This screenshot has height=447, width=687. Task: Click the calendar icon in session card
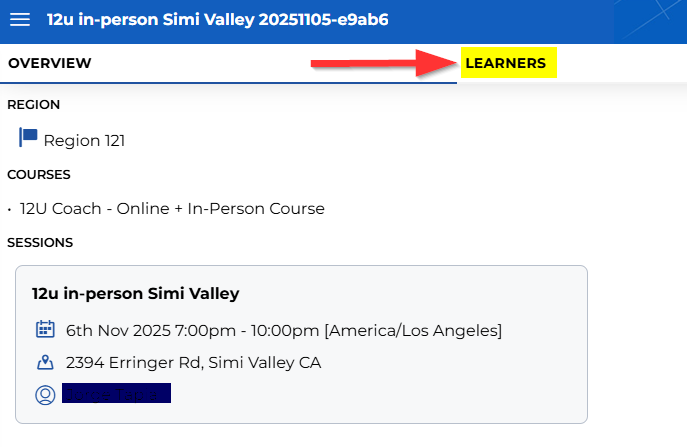coord(45,329)
